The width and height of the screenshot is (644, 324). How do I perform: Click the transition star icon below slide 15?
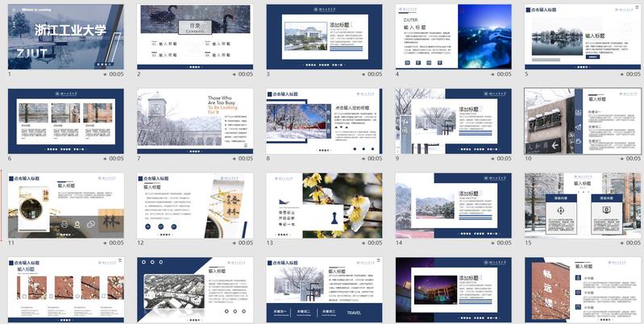click(621, 243)
